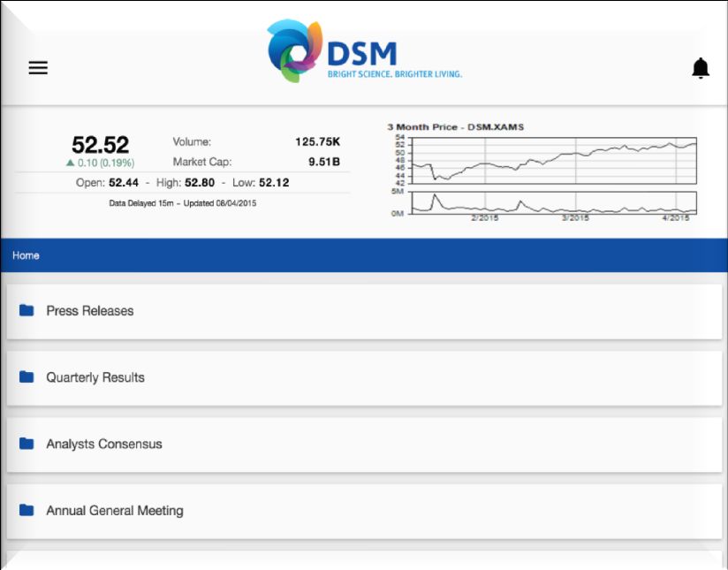Image resolution: width=728 pixels, height=570 pixels.
Task: Click the Press Releases folder icon
Action: tap(27, 310)
